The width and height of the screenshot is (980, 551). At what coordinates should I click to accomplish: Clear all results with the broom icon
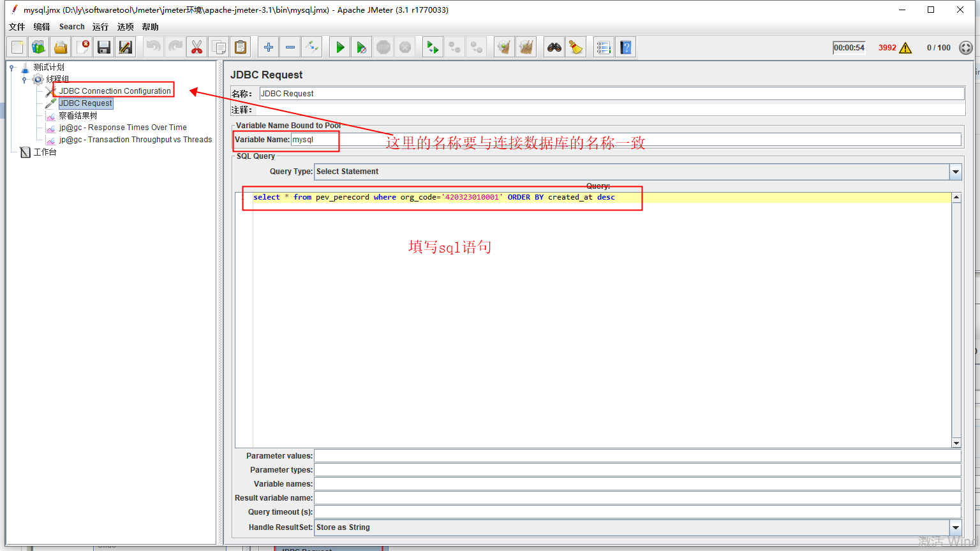pyautogui.click(x=526, y=47)
